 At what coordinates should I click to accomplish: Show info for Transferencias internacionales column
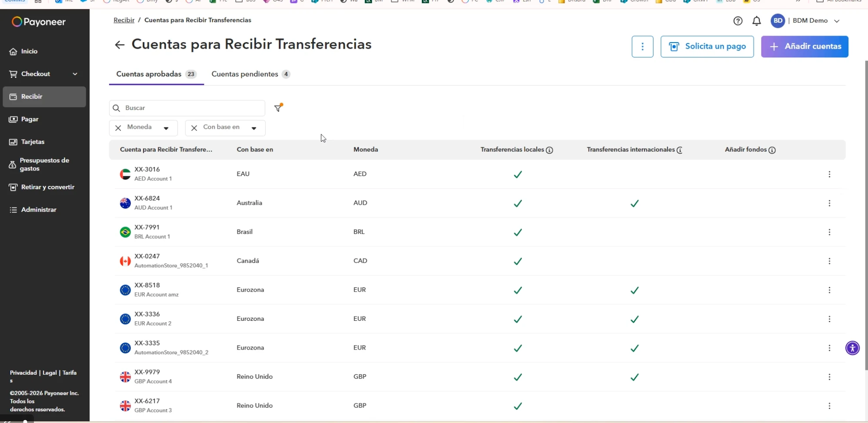click(x=679, y=150)
